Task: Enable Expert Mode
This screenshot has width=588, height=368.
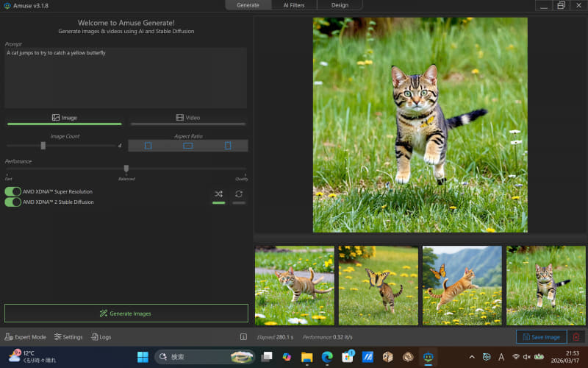Action: pos(25,337)
